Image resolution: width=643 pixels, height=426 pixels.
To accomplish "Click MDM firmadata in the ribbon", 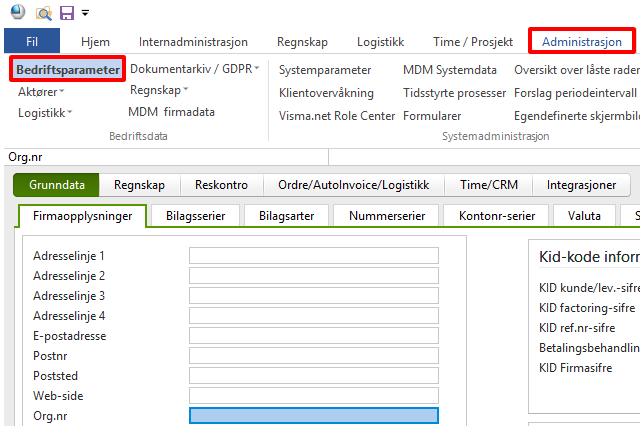I will pyautogui.click(x=171, y=112).
